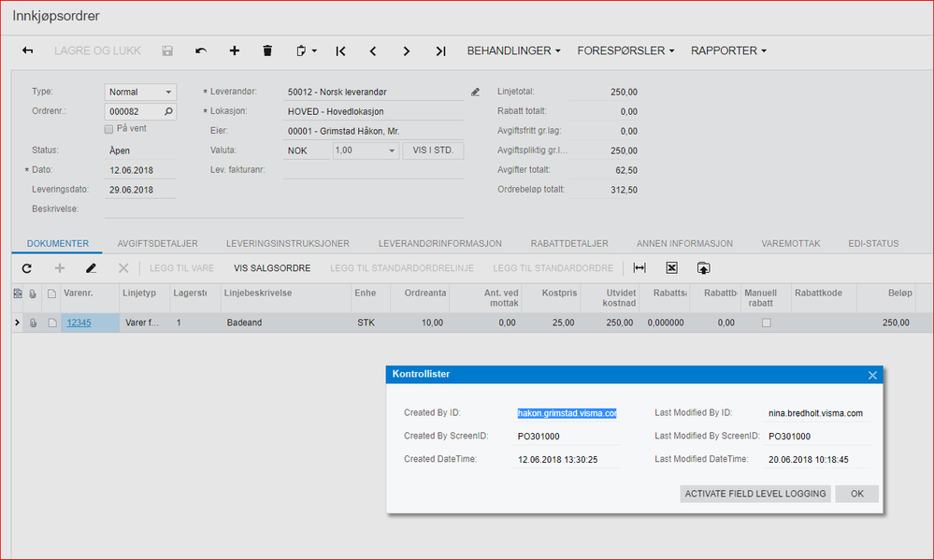Image resolution: width=934 pixels, height=560 pixels.
Task: Toggle the På vent checkbox
Action: (109, 129)
